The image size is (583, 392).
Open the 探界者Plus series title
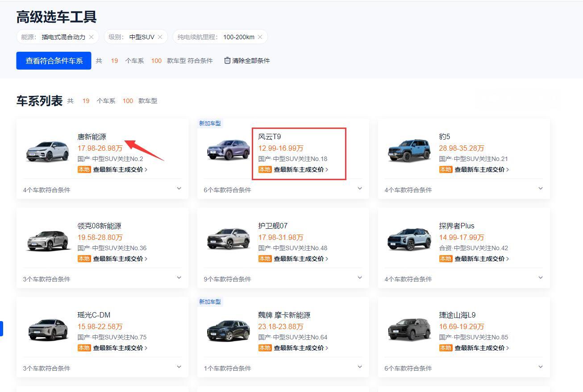pos(457,226)
